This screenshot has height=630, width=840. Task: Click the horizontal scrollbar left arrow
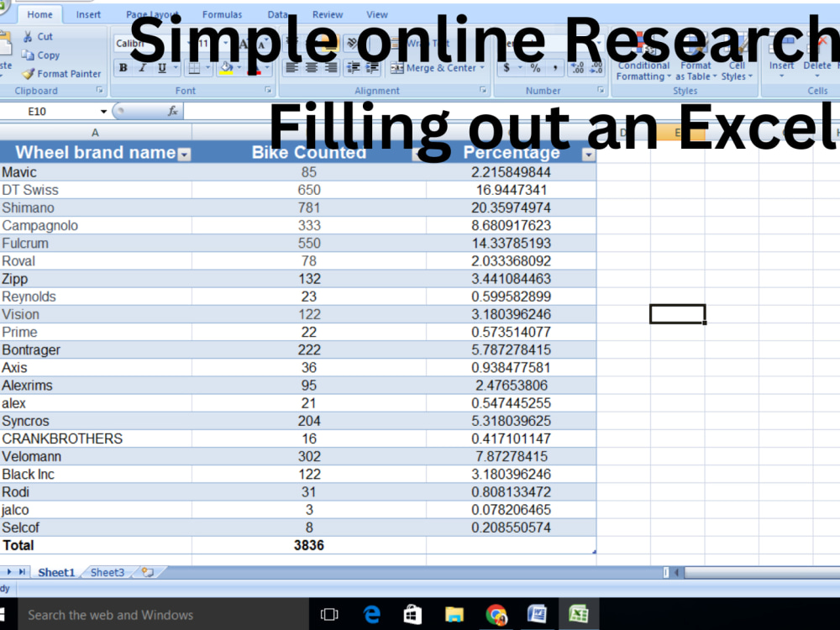[x=676, y=573]
